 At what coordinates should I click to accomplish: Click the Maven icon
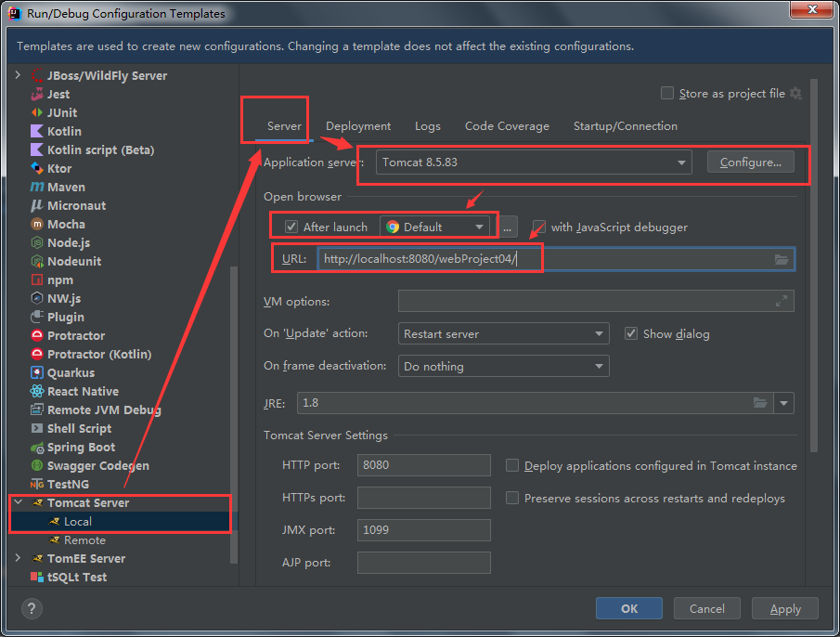(x=37, y=187)
